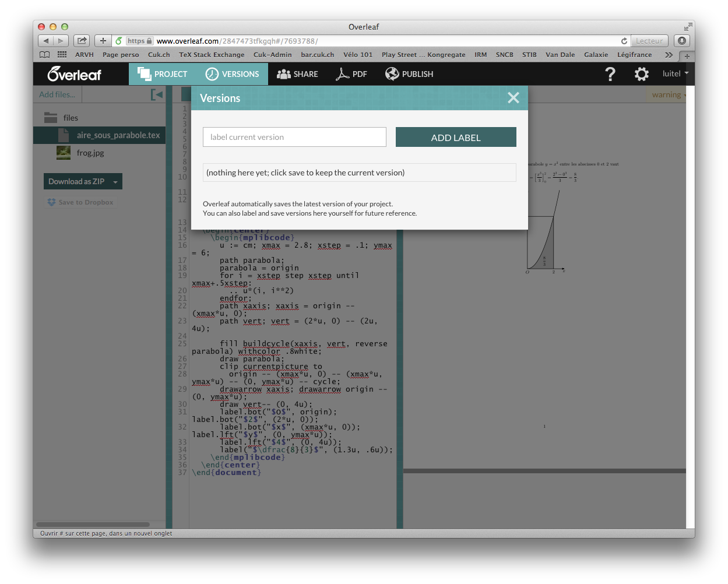Switch to the PROJECT tab

pos(162,74)
